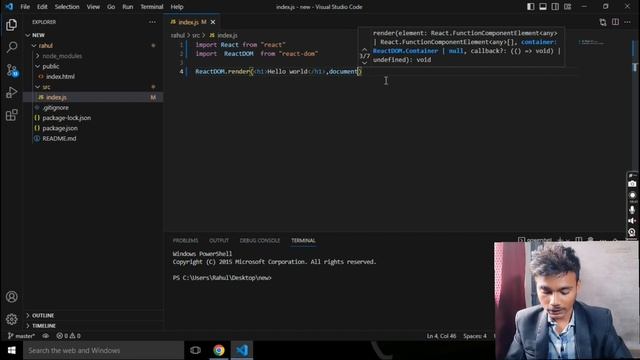Click the screen recorder webcam icon
The image size is (640, 360).
[632, 232]
